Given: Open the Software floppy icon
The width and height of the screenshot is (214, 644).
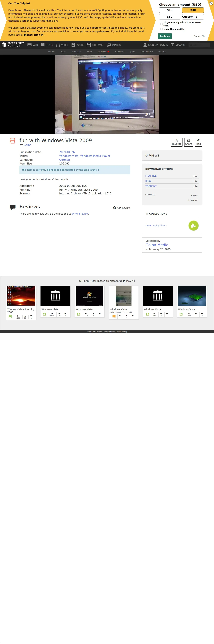Looking at the screenshot, I should 88,45.
